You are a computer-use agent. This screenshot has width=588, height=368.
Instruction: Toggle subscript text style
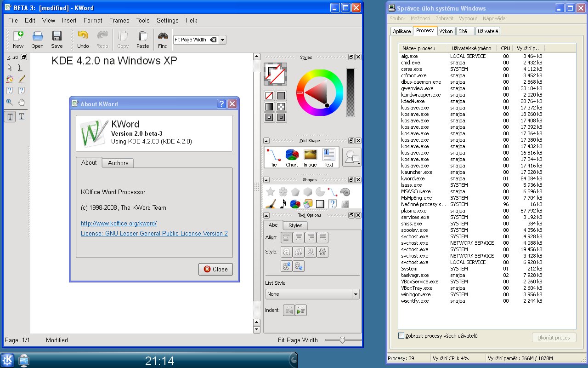pos(298,266)
